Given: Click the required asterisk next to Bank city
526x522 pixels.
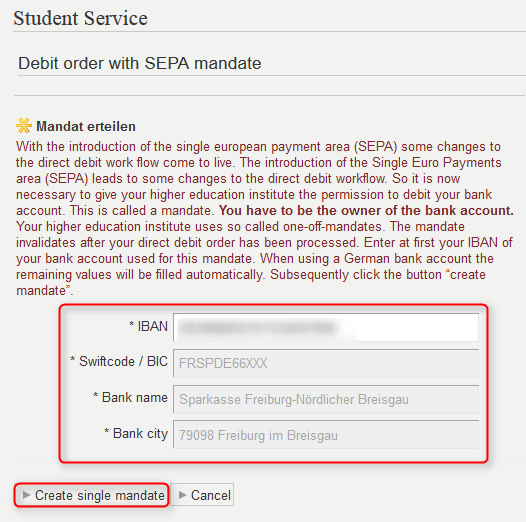Looking at the screenshot, I should coord(107,431).
